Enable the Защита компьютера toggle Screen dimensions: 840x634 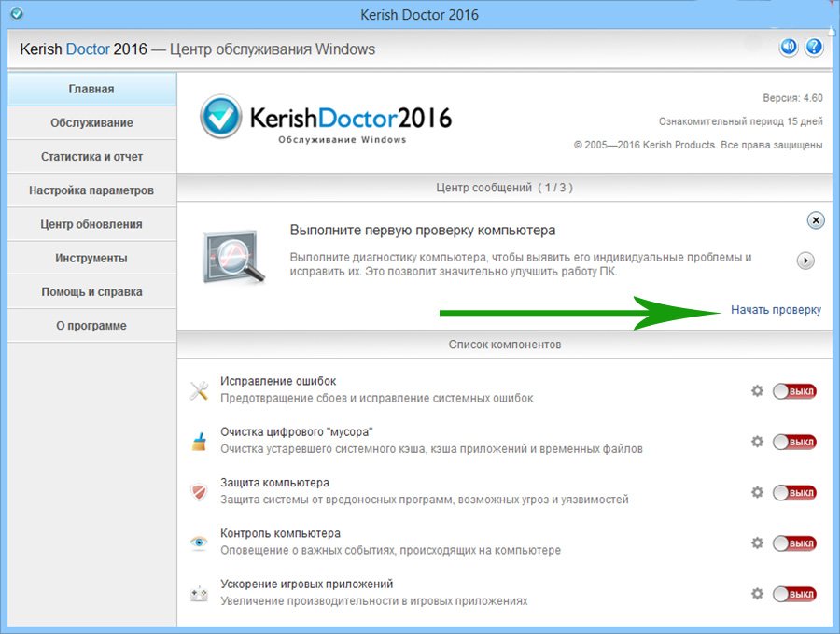794,492
